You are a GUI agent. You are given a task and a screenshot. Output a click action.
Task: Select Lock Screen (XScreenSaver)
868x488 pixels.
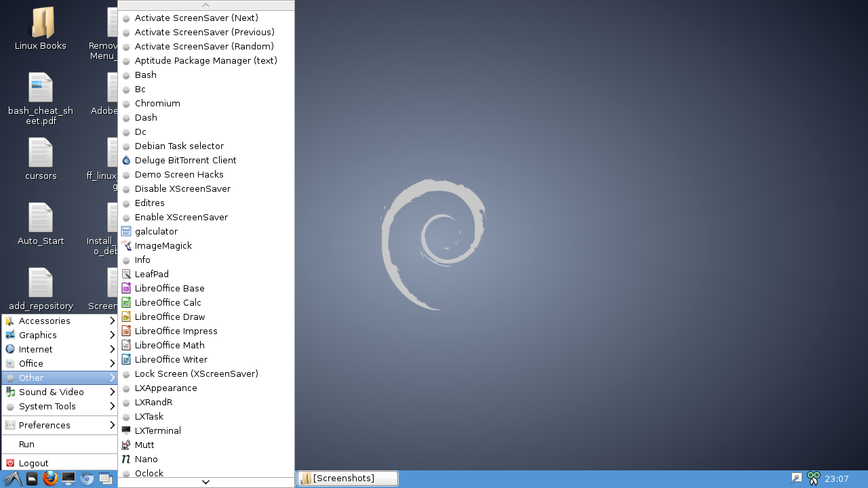pyautogui.click(x=206, y=374)
